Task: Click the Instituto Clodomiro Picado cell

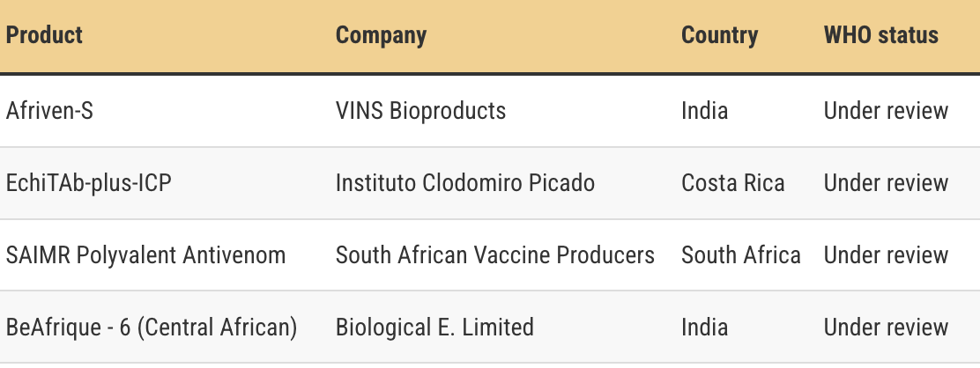Action: click(464, 183)
